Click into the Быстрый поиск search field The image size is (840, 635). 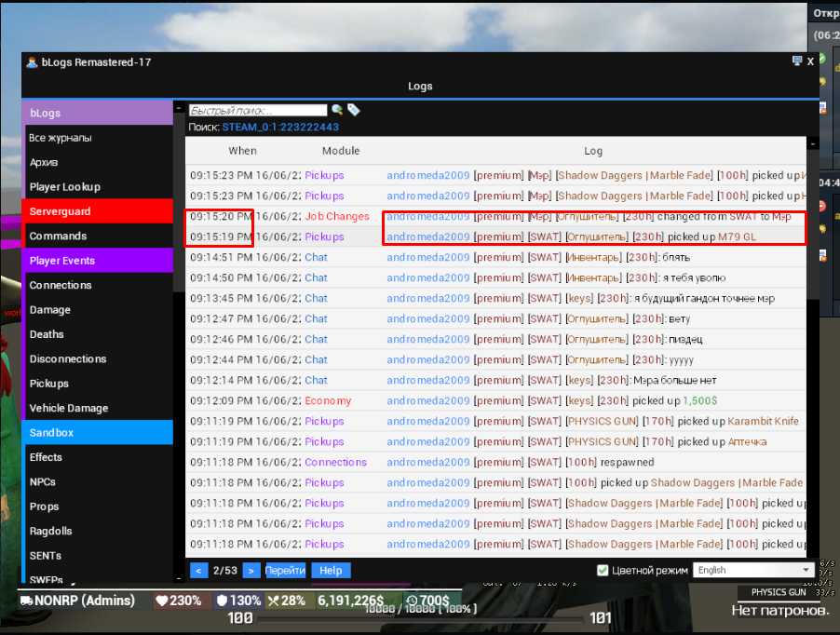258,110
